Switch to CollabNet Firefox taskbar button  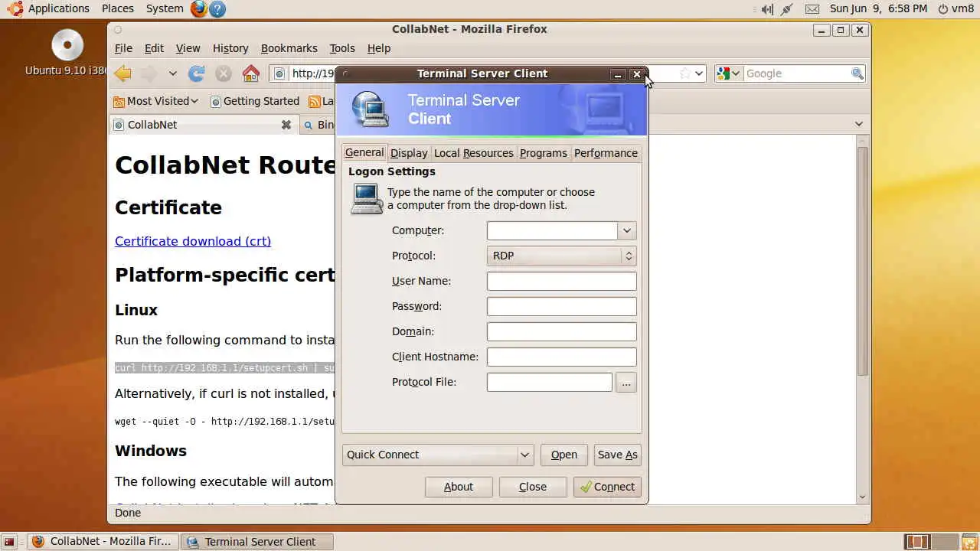[x=103, y=542]
